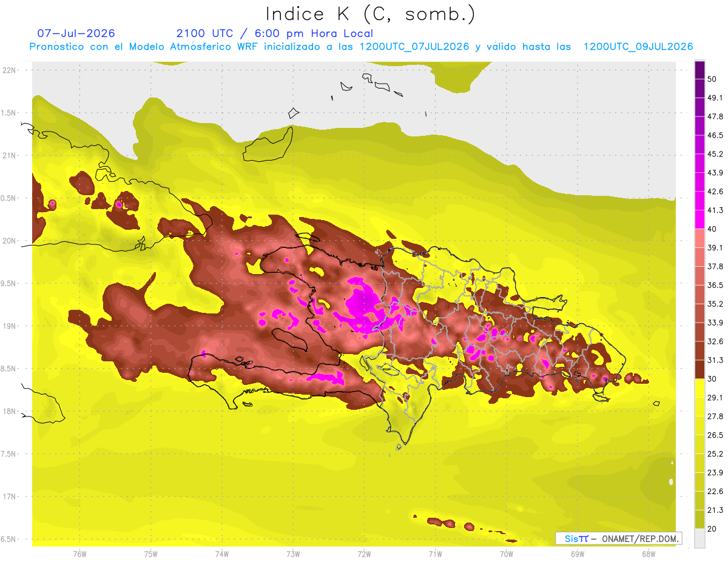Click the longitude label '71W'
The height and width of the screenshot is (562, 728).
point(435,554)
